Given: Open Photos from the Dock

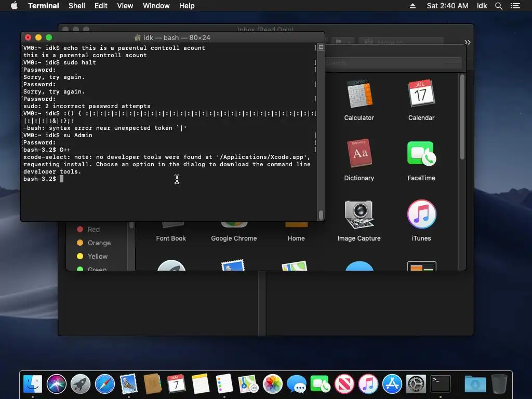Looking at the screenshot, I should [x=272, y=384].
